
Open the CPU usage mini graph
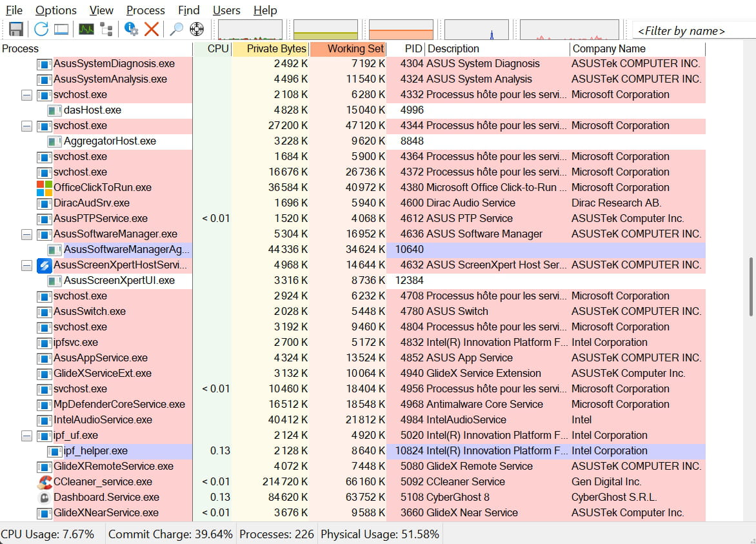click(250, 30)
